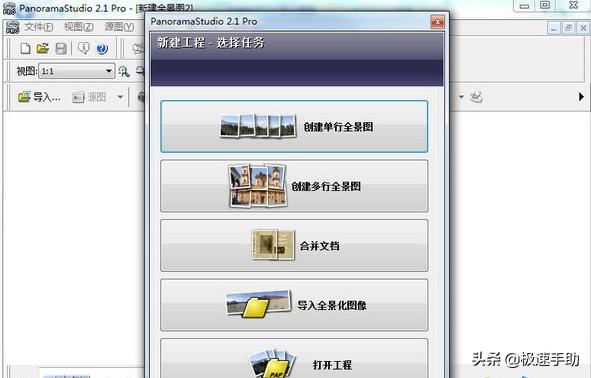Click the new project blank page icon

tap(25, 48)
